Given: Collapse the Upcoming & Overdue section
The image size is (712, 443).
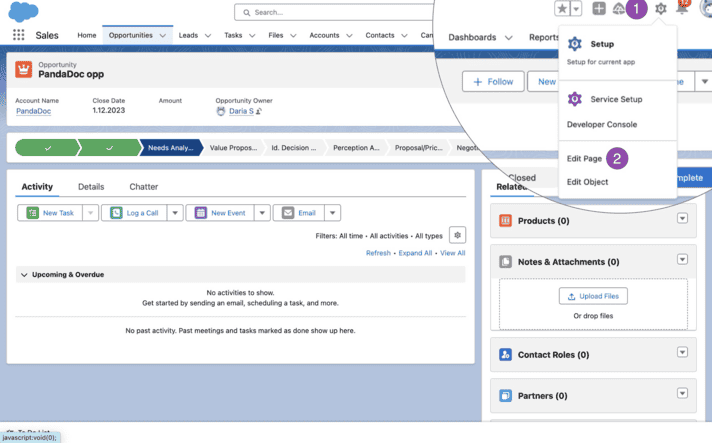Looking at the screenshot, I should tap(24, 274).
